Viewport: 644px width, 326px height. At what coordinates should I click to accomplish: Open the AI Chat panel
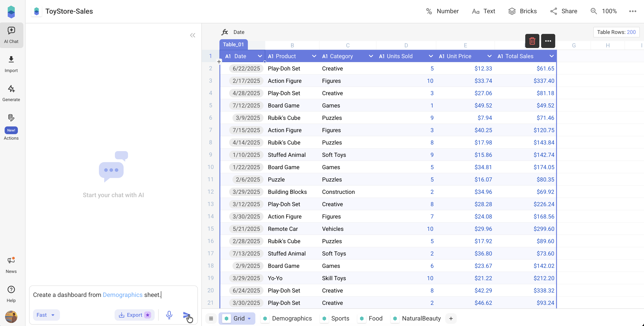[11, 35]
